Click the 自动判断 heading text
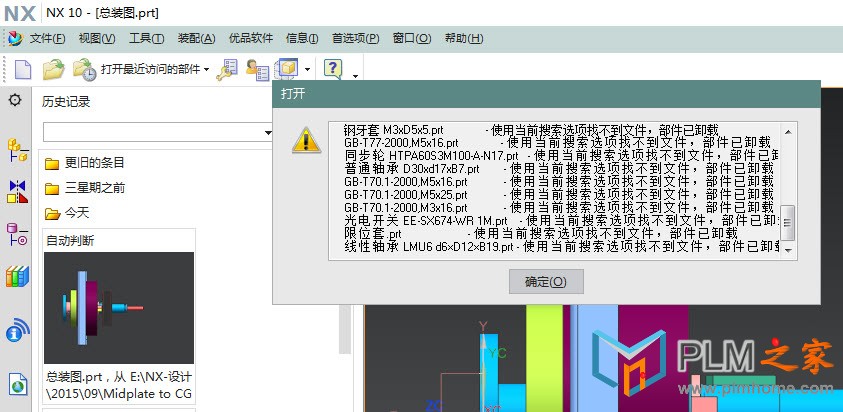The image size is (843, 412). pos(70,240)
